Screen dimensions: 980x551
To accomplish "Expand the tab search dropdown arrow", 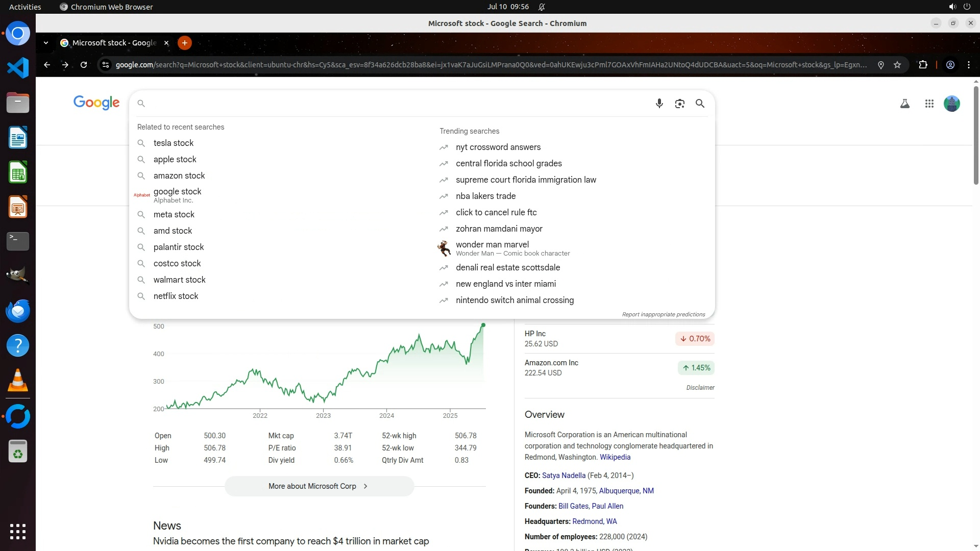I will pyautogui.click(x=46, y=43).
